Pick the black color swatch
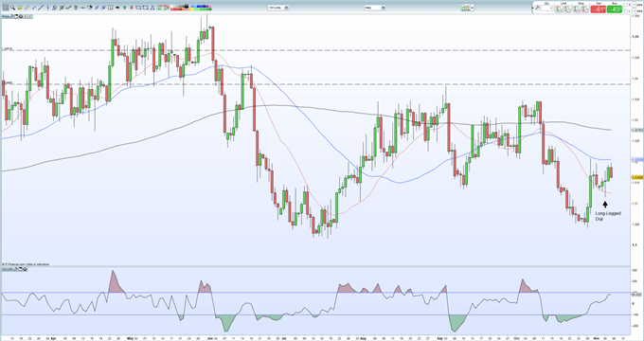Screen dimensions: 644x341 point(186,7)
